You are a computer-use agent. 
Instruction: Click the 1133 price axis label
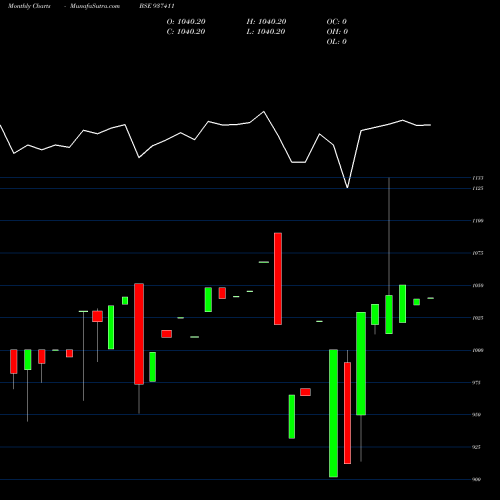(478, 178)
